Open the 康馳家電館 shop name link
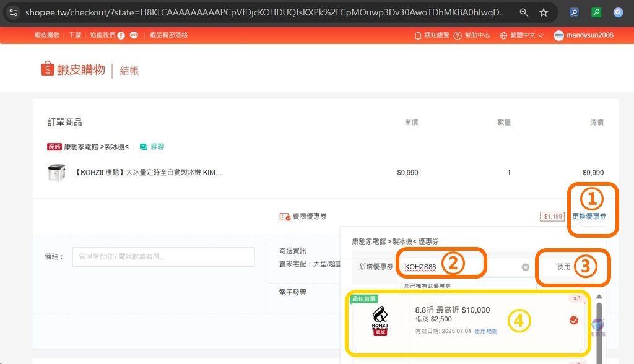 coord(96,147)
